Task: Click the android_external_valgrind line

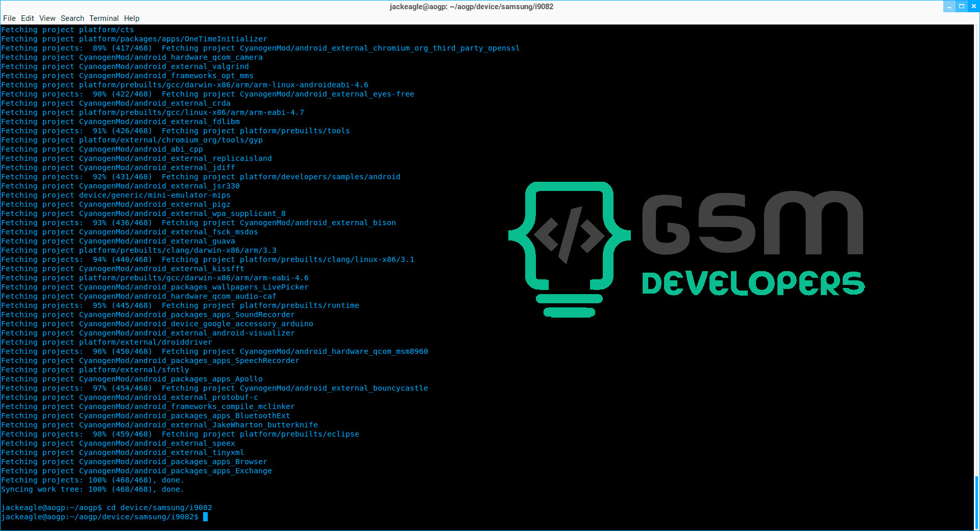Action: 125,67
